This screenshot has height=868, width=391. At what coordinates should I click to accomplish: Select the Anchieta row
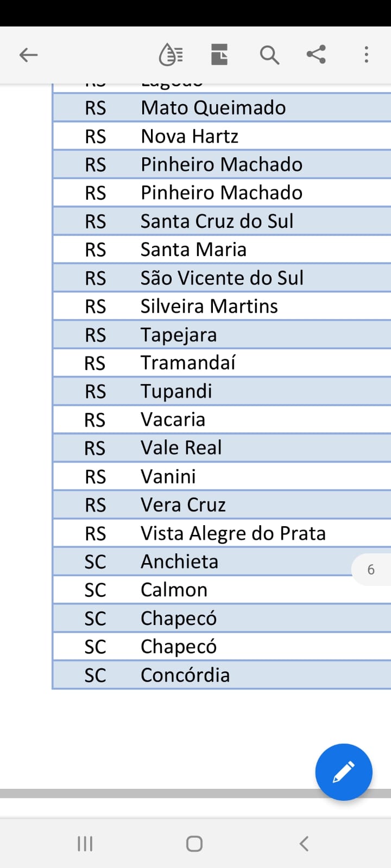[222, 561]
